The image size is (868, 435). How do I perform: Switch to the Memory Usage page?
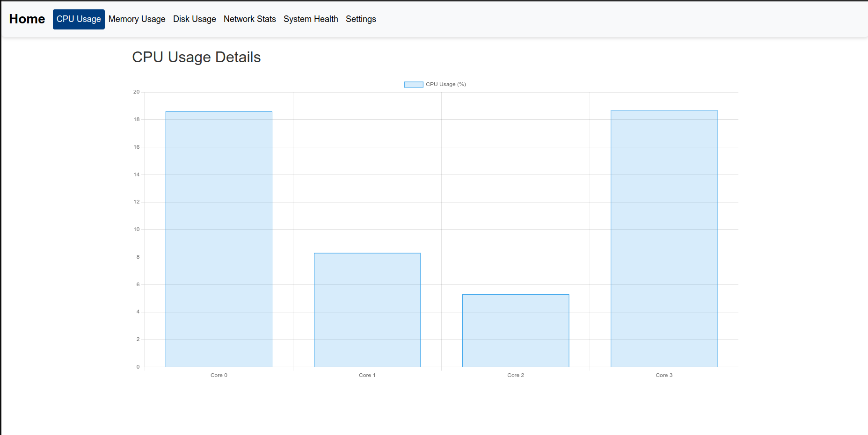tap(137, 19)
